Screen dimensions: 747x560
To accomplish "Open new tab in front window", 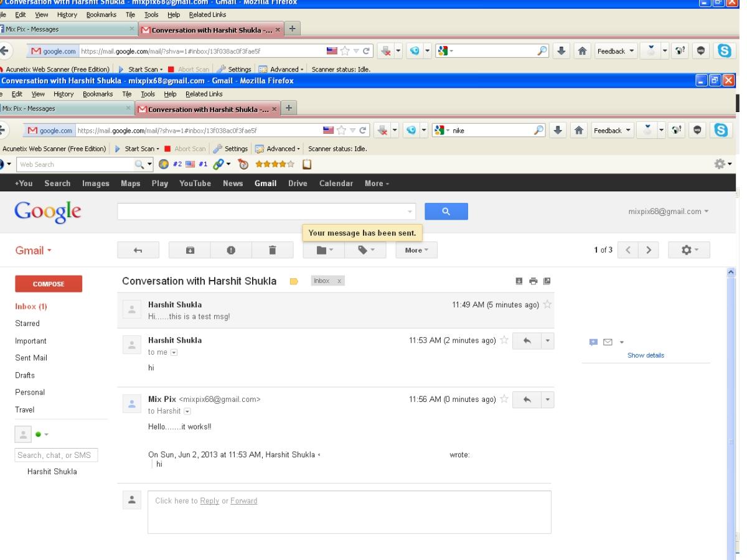I will [290, 108].
